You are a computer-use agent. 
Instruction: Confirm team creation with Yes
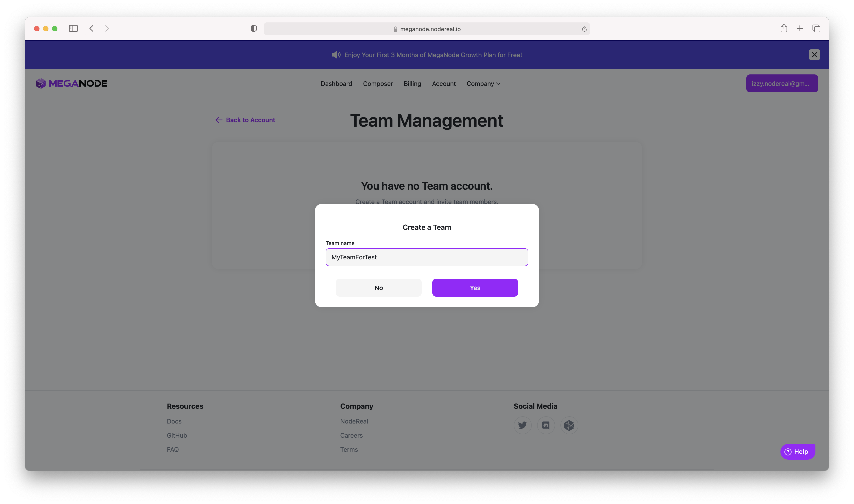tap(475, 288)
